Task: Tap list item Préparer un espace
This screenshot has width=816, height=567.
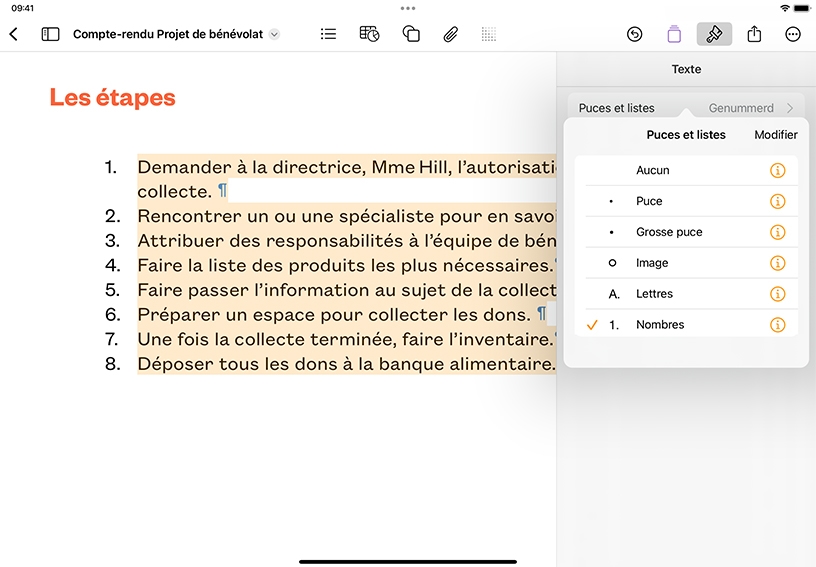Action: tap(342, 314)
